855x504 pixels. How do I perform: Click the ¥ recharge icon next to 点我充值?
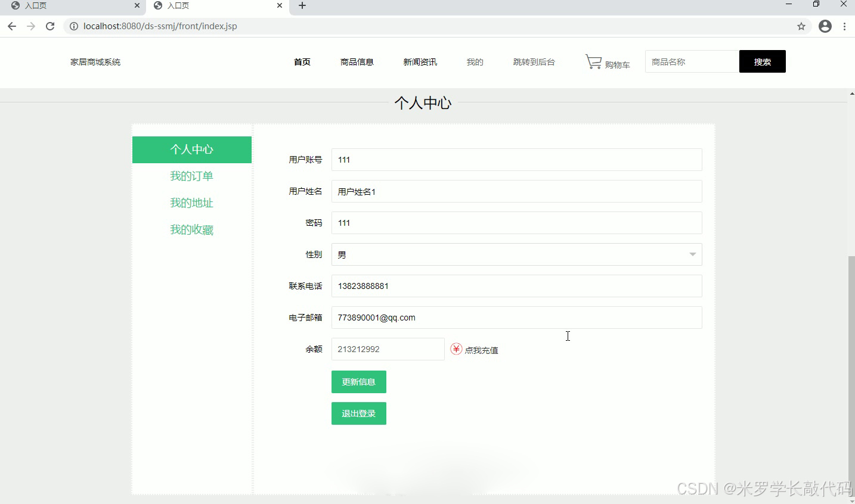click(456, 349)
